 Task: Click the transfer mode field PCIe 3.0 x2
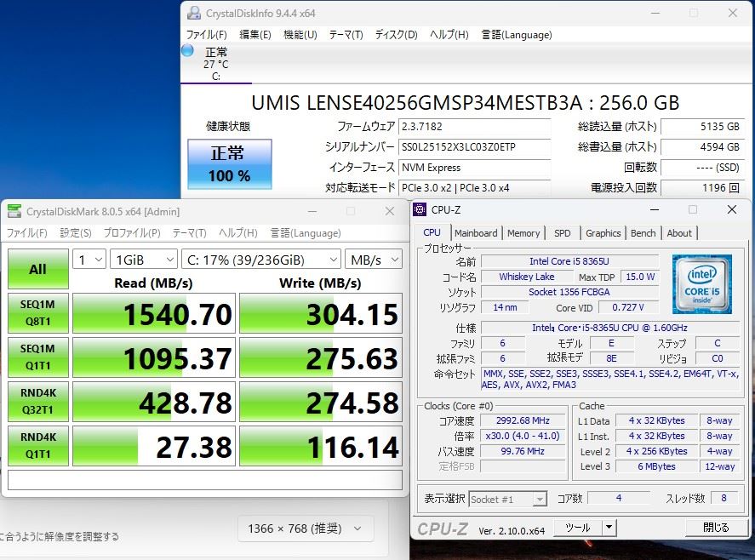(475, 188)
